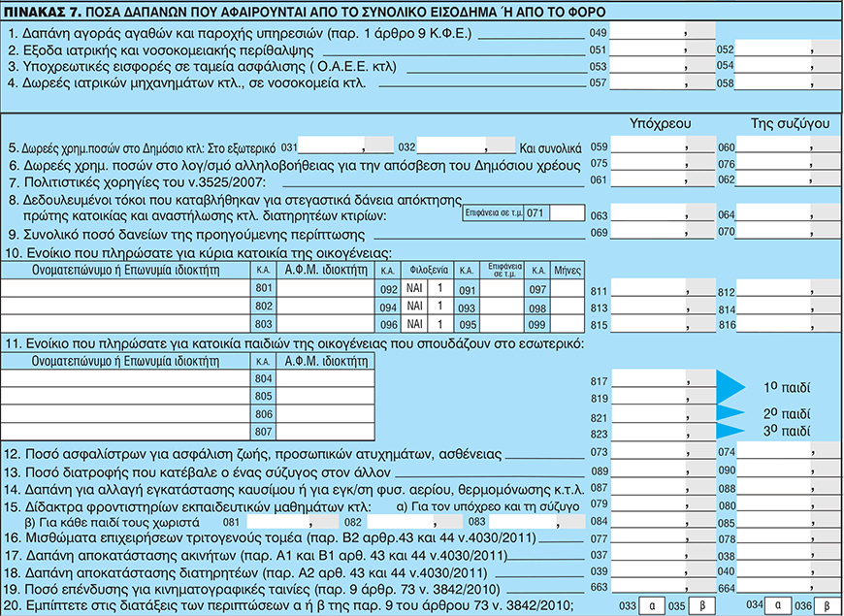
Task: Click the "Υπόχρεου" column heading
Action: 661,123
